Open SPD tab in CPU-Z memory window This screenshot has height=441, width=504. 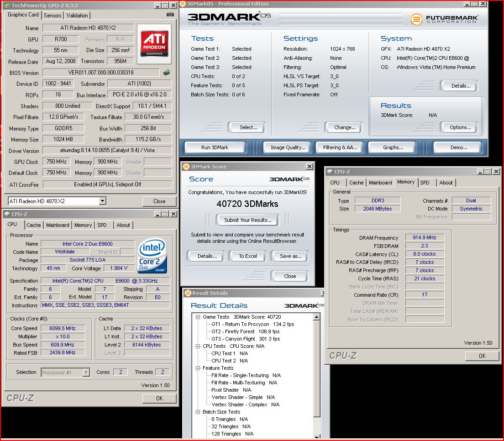point(425,183)
